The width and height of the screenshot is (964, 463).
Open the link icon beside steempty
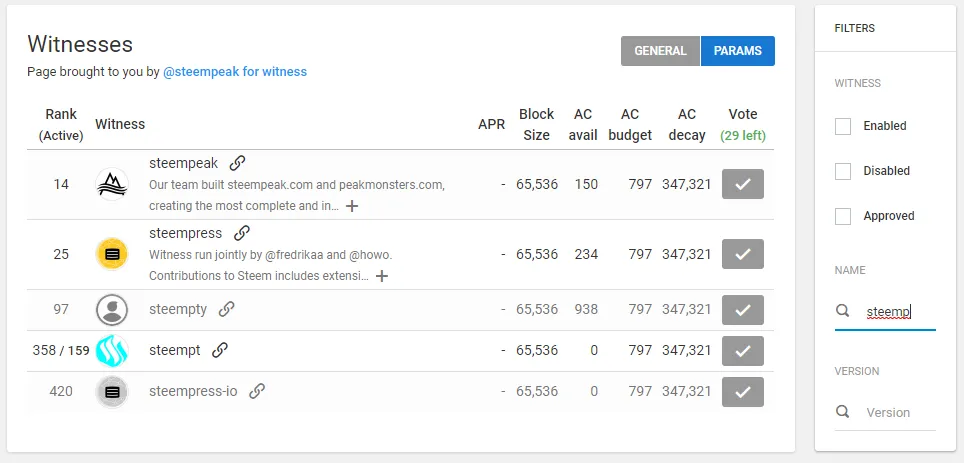click(x=227, y=309)
